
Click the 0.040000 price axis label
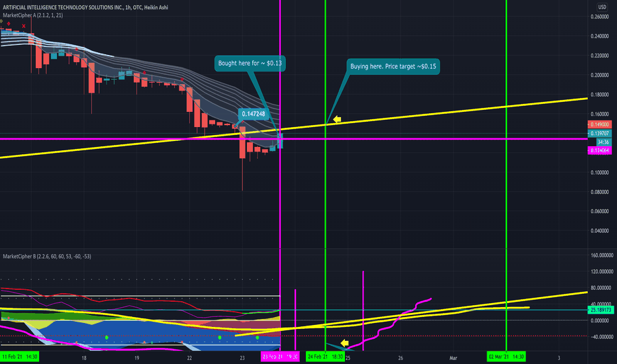point(599,230)
